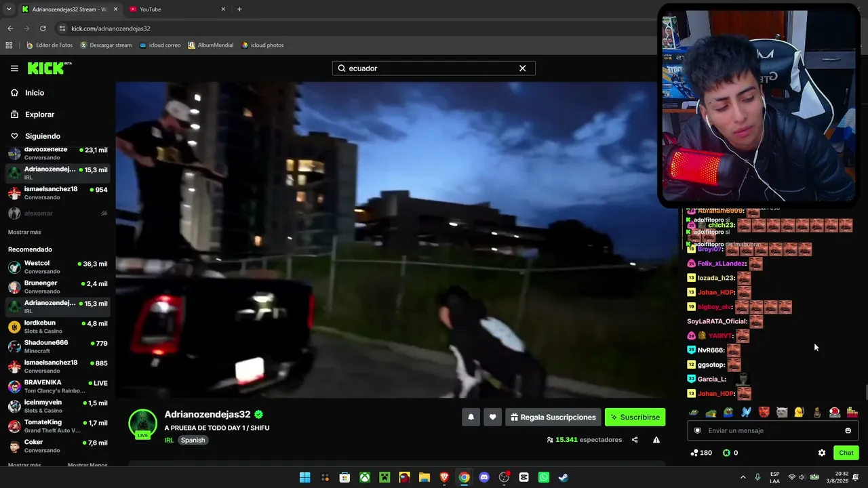Open Brunenger's recommended channel
The height and width of the screenshot is (488, 868).
[x=58, y=287]
